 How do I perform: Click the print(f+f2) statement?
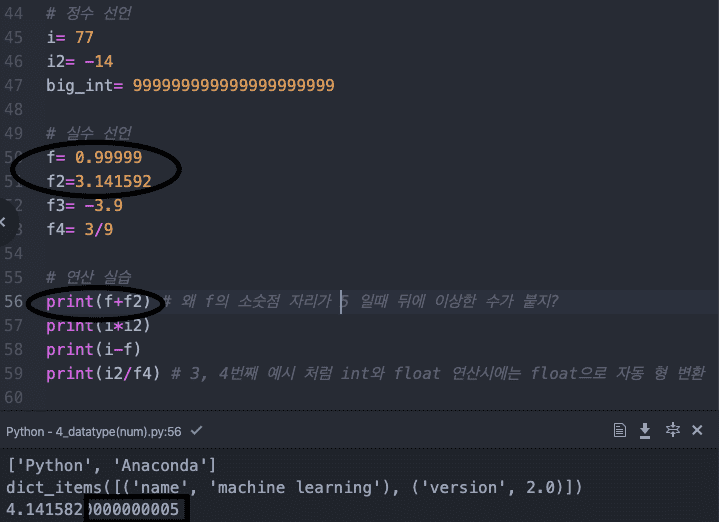(97, 302)
